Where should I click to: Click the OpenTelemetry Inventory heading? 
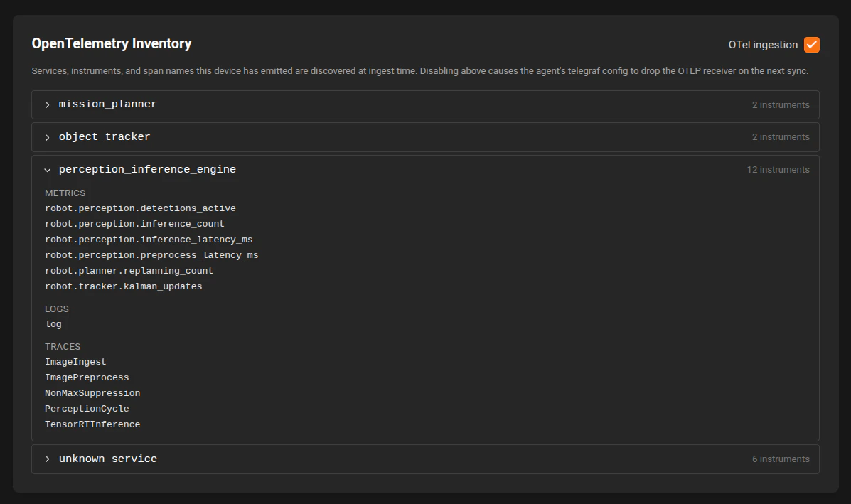pos(111,43)
